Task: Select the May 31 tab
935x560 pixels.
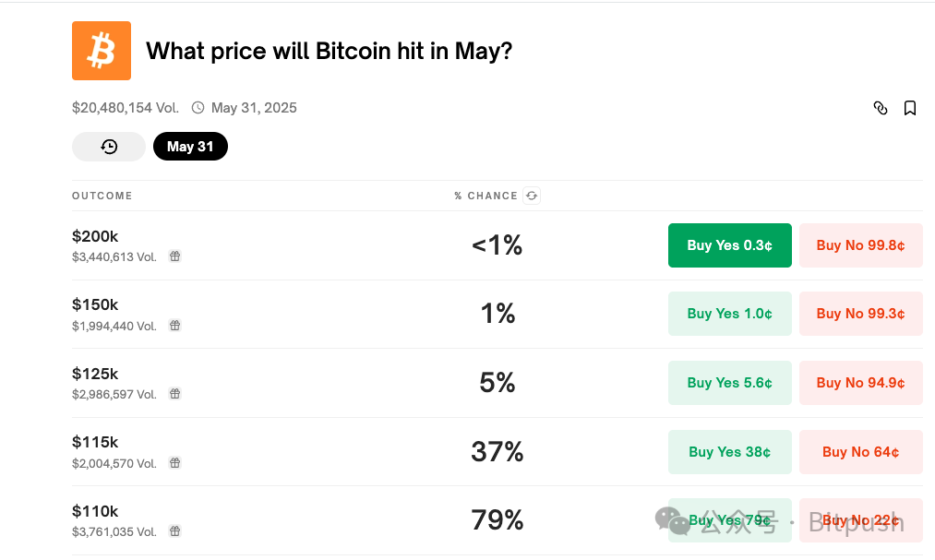Action: click(190, 146)
